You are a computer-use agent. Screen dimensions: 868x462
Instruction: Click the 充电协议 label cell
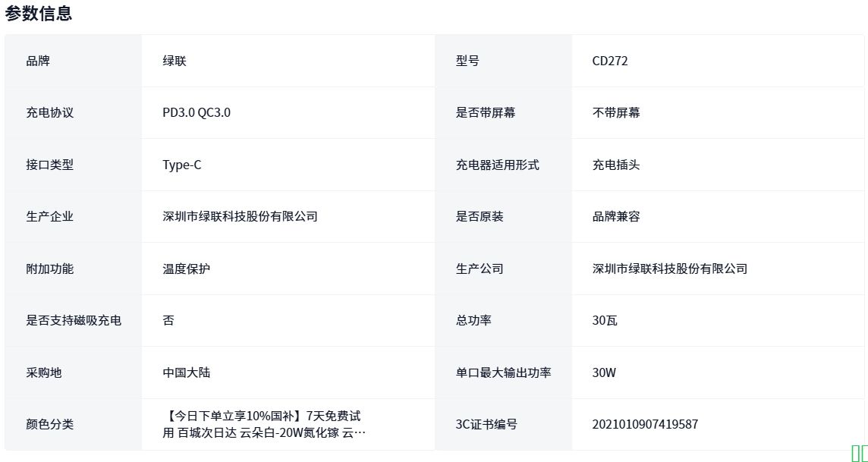pos(50,112)
